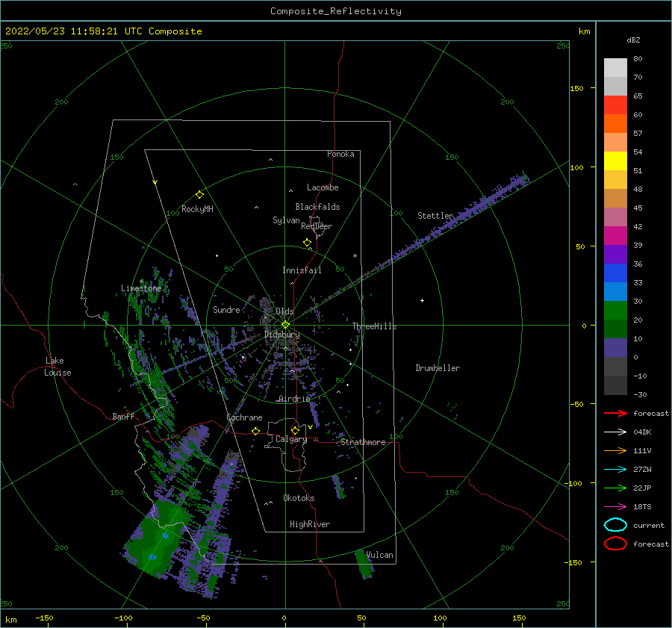The image size is (672, 628).
Task: Pick the 60 dBZ orange swatch
Action: click(x=615, y=123)
